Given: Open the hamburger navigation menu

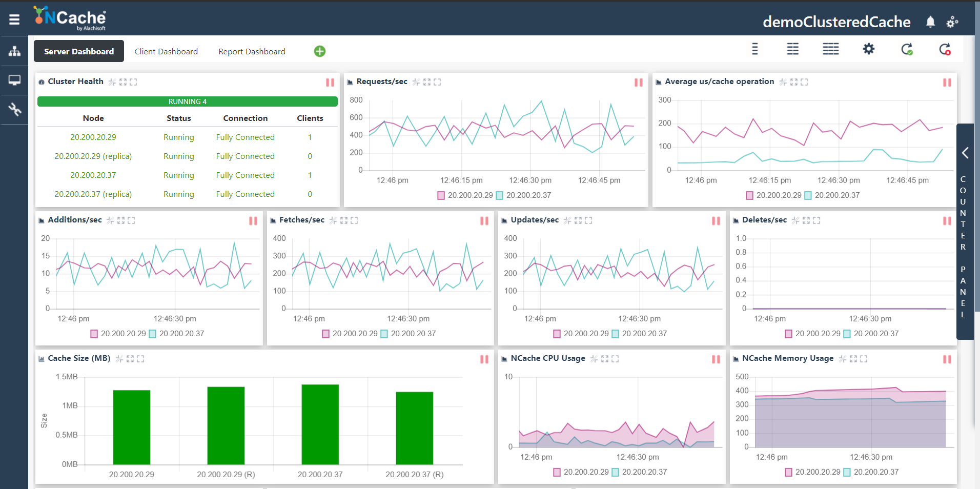Looking at the screenshot, I should (14, 19).
